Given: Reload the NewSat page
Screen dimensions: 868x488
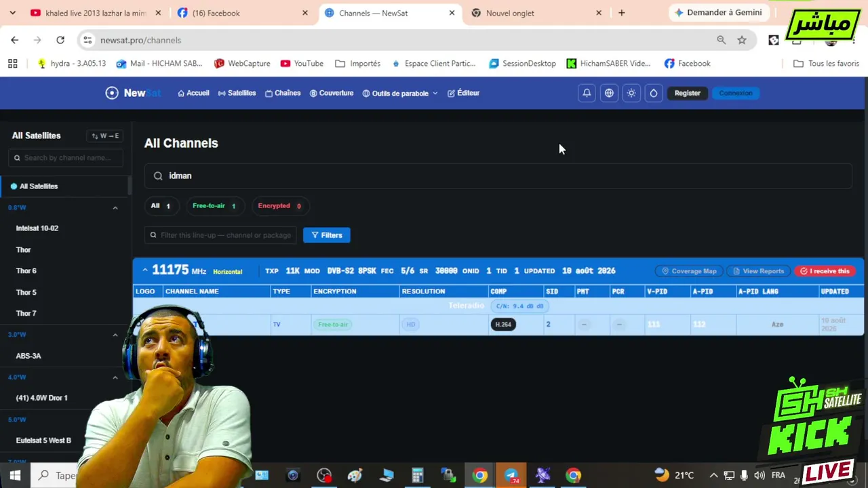Looking at the screenshot, I should 60,40.
